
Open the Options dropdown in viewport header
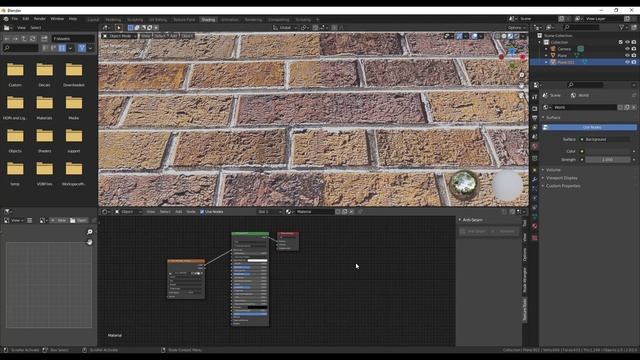tap(517, 28)
